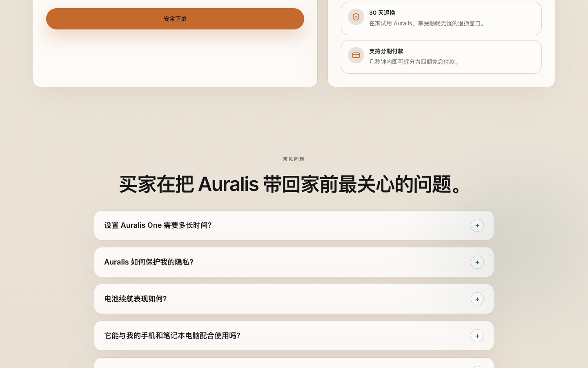Expand the 它能与我的手机和笔记本电脑配合使用吗 plus icon
This screenshot has height=368, width=588.
[477, 336]
